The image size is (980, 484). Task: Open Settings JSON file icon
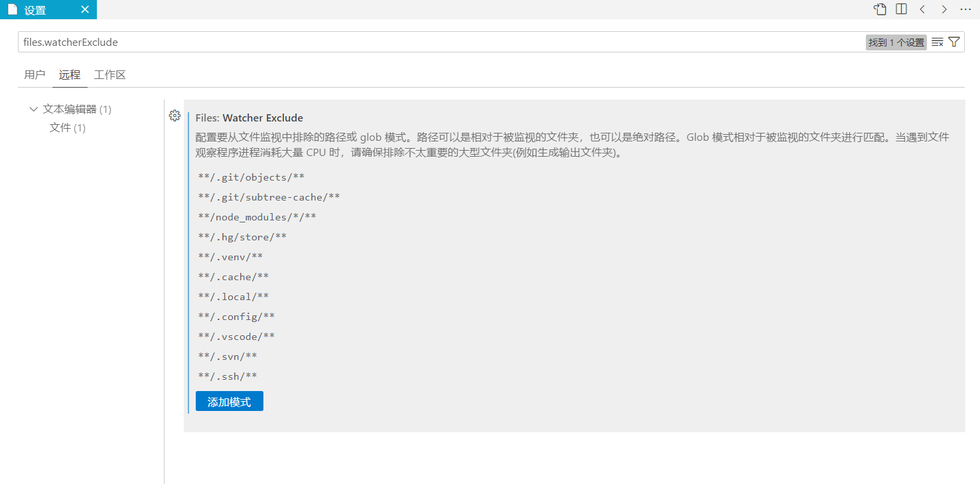point(880,9)
